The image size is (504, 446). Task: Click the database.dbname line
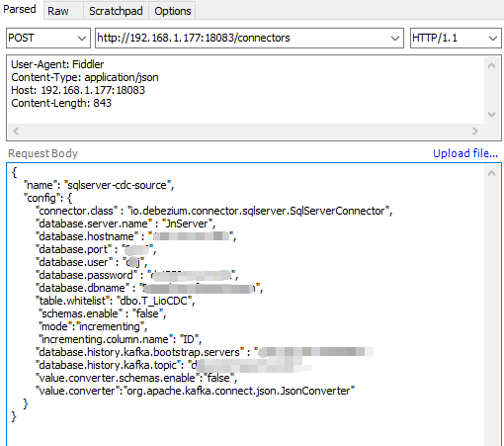pyautogui.click(x=149, y=288)
